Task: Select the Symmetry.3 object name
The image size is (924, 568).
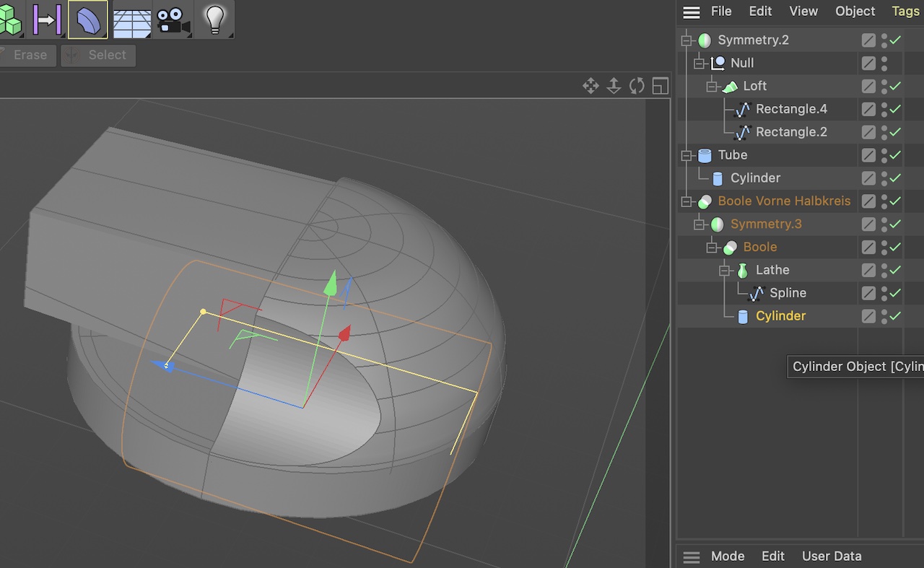Action: pyautogui.click(x=766, y=224)
